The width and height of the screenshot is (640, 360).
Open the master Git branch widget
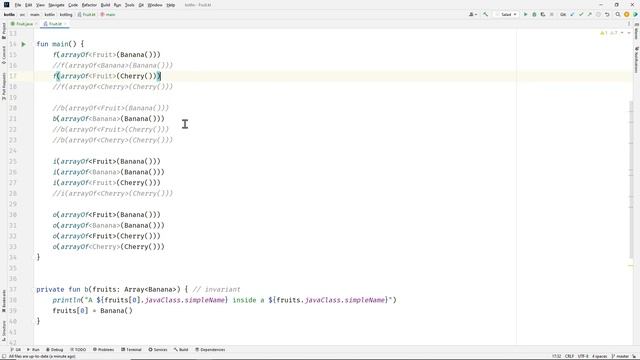[x=620, y=356]
